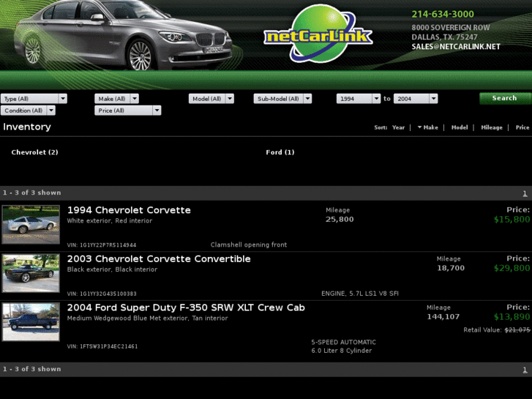Sort inventory by Mileage

coord(492,127)
